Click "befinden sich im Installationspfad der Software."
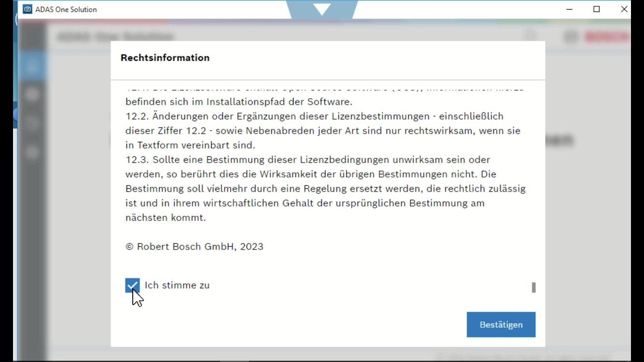Viewport: 644px width, 362px height. tap(239, 102)
